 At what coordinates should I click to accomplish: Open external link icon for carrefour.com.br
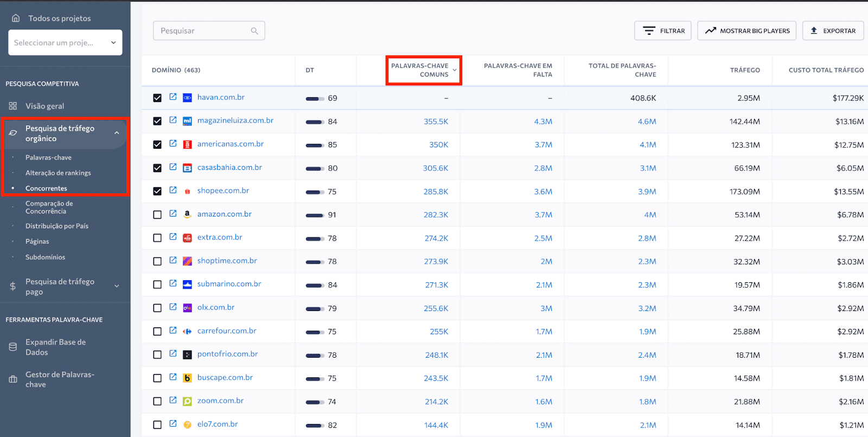[x=173, y=330]
